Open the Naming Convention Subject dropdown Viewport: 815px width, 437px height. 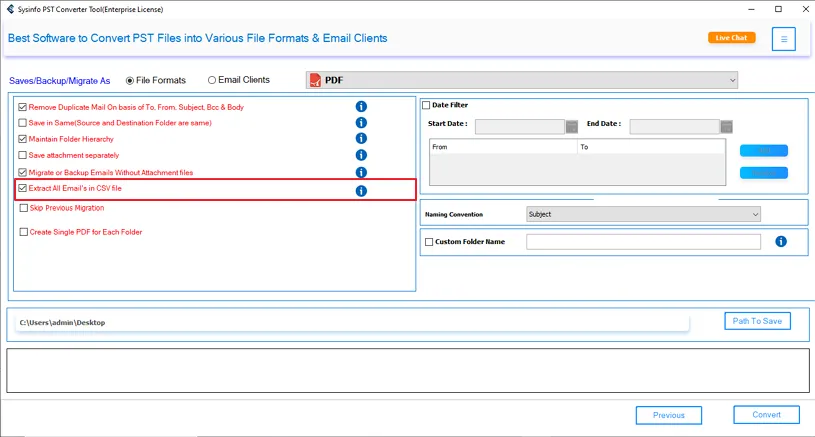[643, 214]
